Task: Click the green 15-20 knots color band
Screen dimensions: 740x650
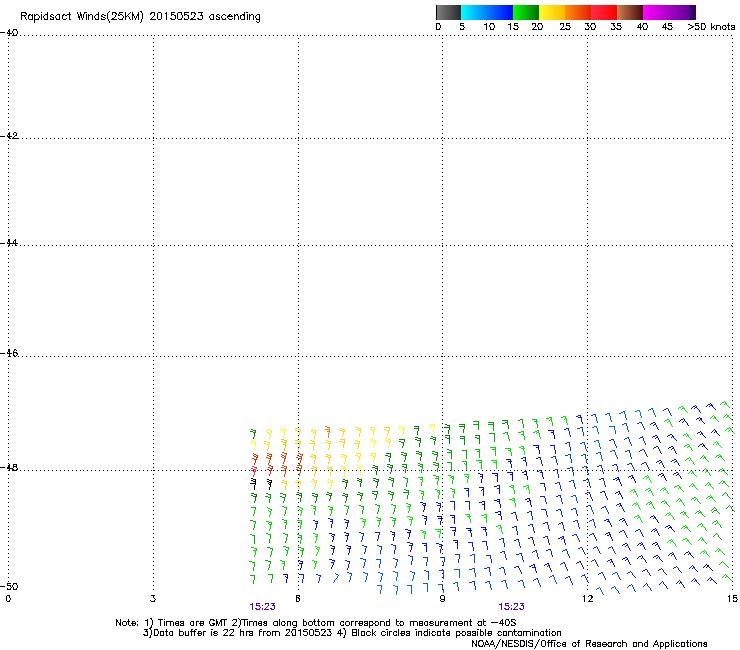Action: [x=526, y=12]
